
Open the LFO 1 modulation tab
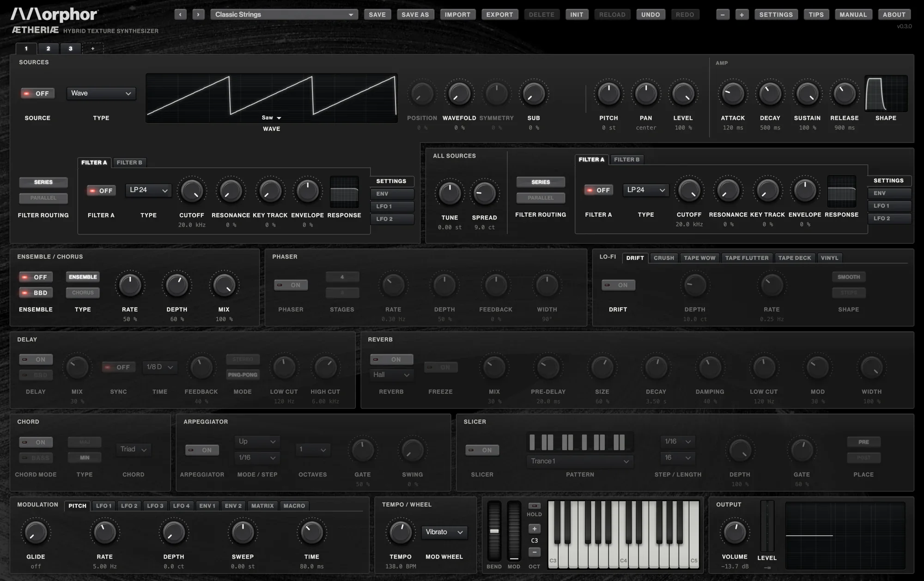pos(103,506)
